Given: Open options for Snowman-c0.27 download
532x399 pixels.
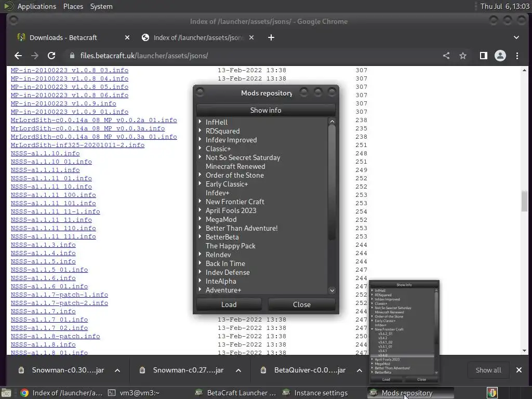Looking at the screenshot, I should [238, 370].
